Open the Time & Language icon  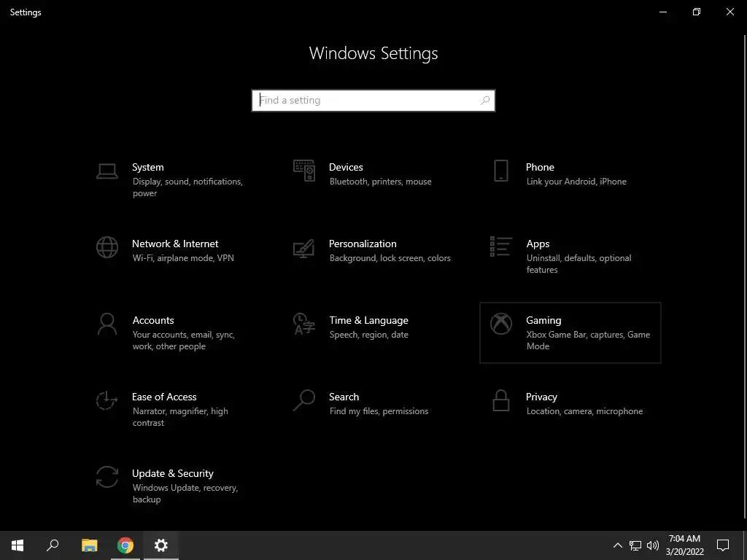pyautogui.click(x=304, y=324)
